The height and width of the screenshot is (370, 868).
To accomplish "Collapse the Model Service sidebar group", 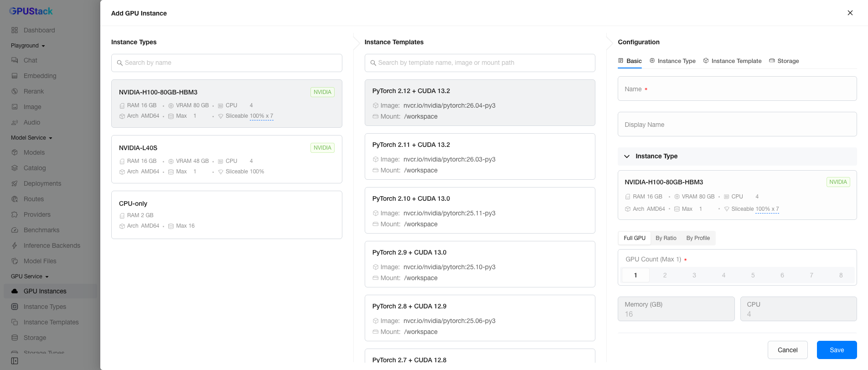I will (x=31, y=138).
